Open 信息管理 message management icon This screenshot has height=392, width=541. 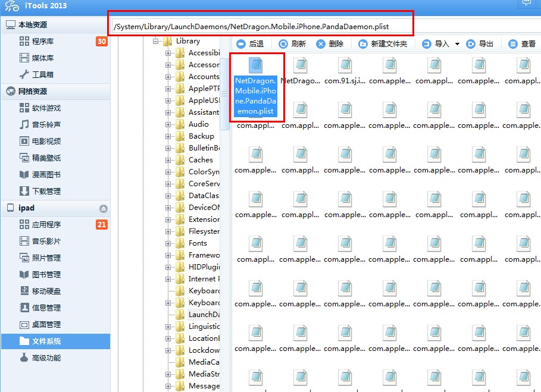(x=24, y=308)
